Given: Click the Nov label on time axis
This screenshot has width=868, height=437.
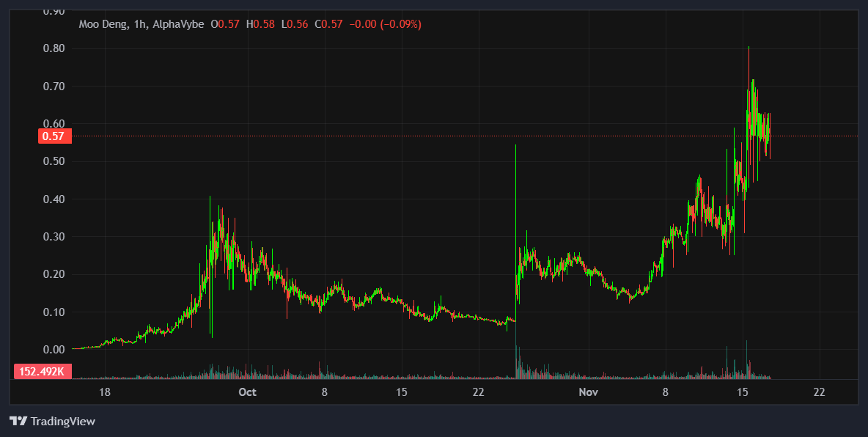Looking at the screenshot, I should click(x=588, y=392).
